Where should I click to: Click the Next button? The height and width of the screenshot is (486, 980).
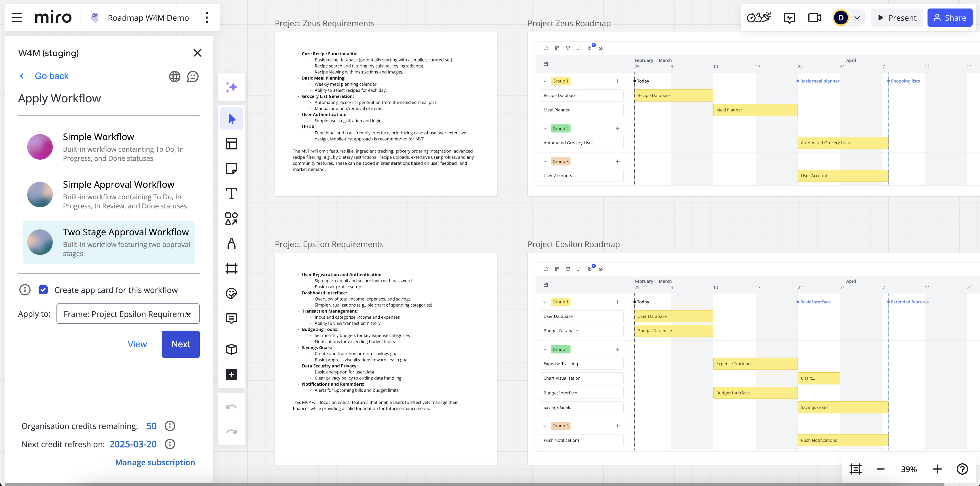click(x=180, y=344)
